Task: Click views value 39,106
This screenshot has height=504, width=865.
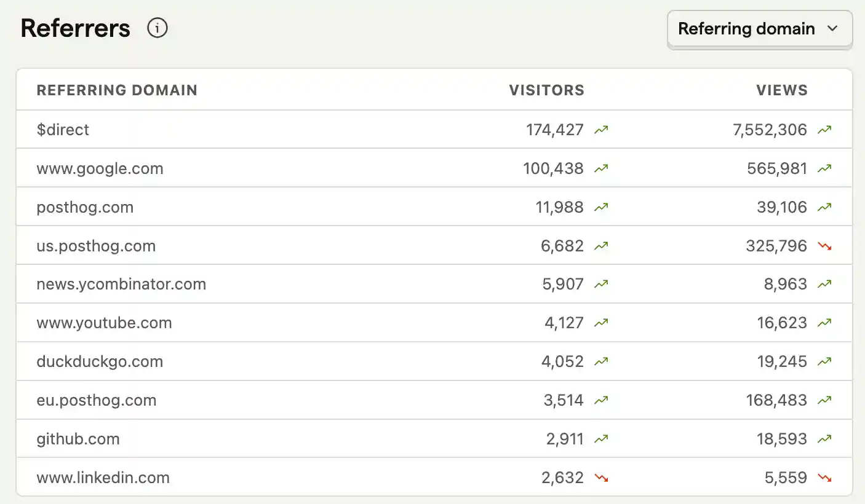Action: [x=782, y=207]
